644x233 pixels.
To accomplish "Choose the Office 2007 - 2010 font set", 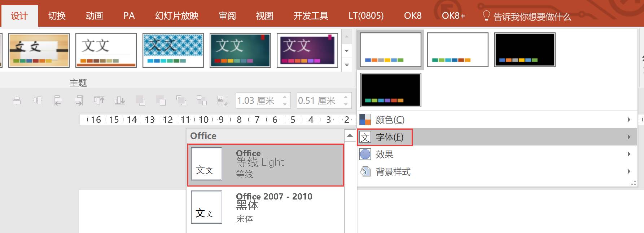I will point(266,207).
